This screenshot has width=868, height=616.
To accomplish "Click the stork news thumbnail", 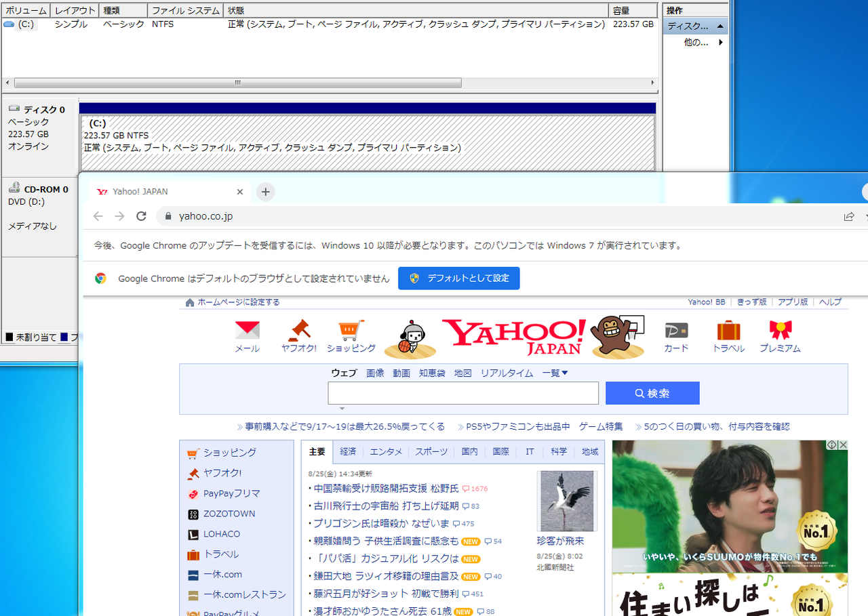I will point(568,501).
